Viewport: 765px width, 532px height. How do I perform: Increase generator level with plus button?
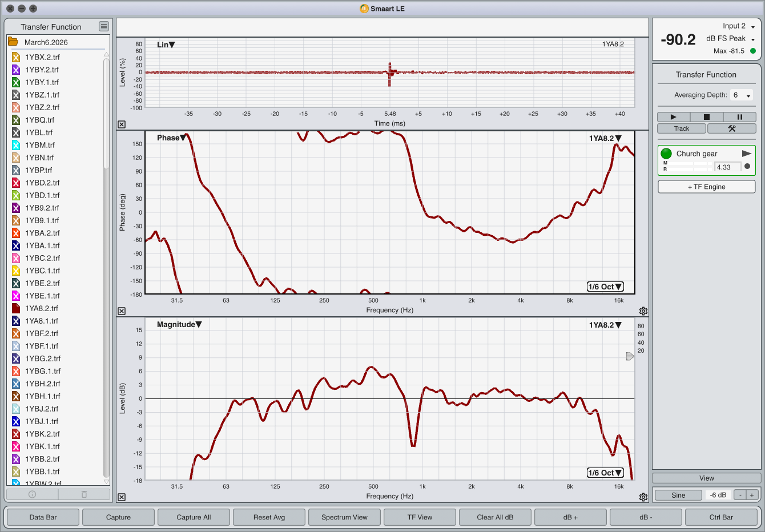752,495
